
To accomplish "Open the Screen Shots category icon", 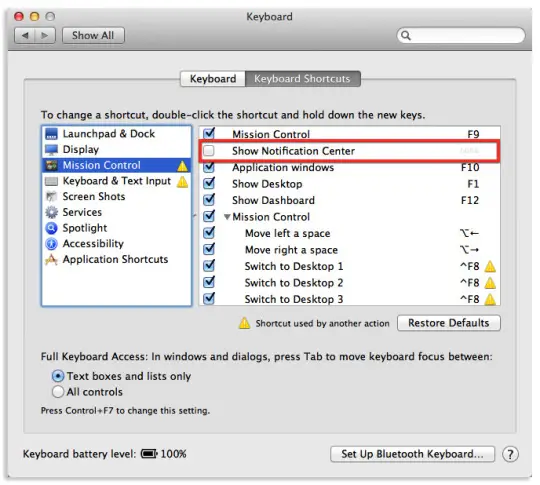I will 51,196.
